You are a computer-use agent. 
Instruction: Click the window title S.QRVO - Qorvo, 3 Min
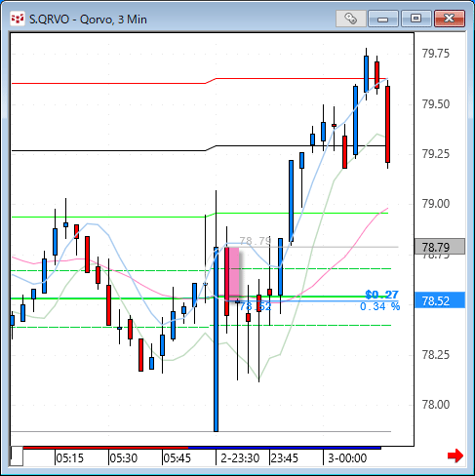click(88, 20)
